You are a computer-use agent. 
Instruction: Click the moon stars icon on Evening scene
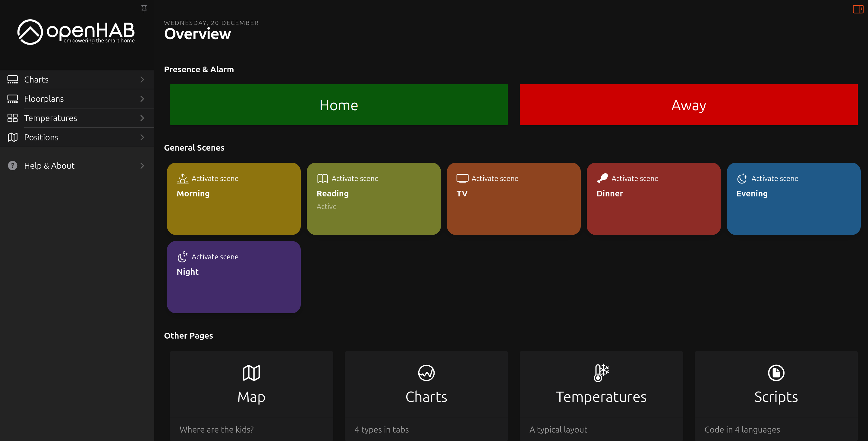click(x=742, y=178)
